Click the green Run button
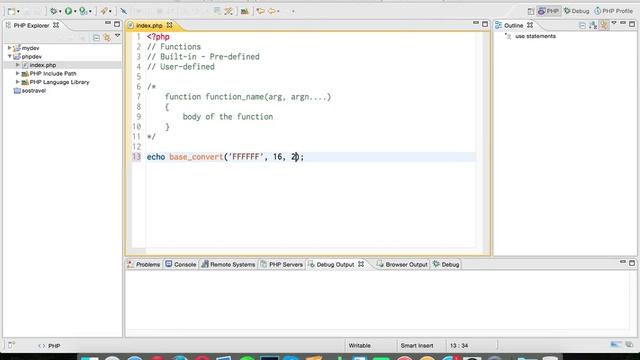640x360 pixels. click(68, 11)
